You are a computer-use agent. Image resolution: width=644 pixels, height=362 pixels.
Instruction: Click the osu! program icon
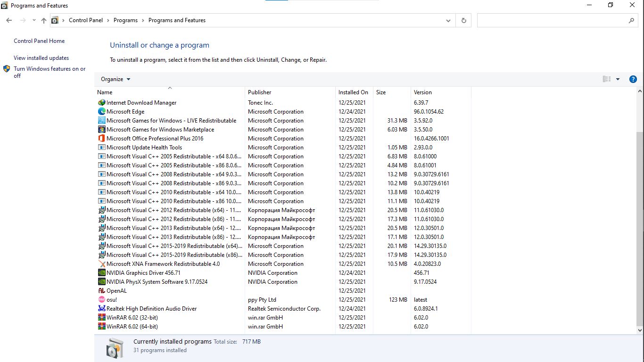tap(101, 300)
